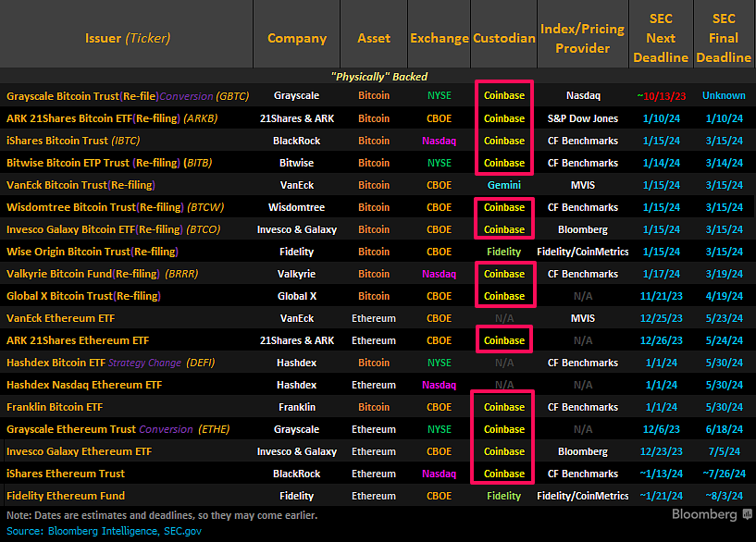The image size is (756, 542).
Task: Click the ARK 21Shares Ethereum ETF issuer name
Action: point(78,340)
